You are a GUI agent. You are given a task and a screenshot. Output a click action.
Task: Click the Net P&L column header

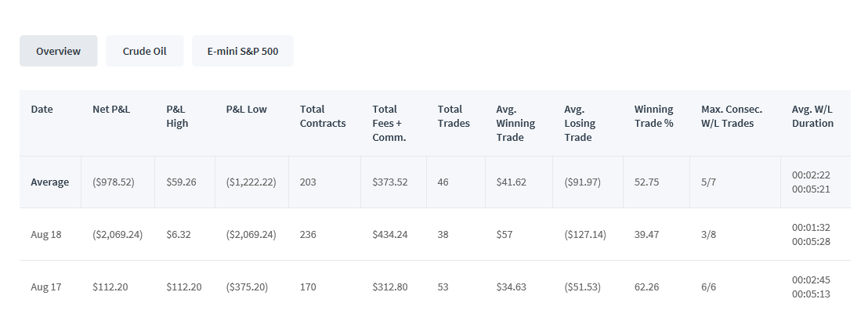coord(111,109)
